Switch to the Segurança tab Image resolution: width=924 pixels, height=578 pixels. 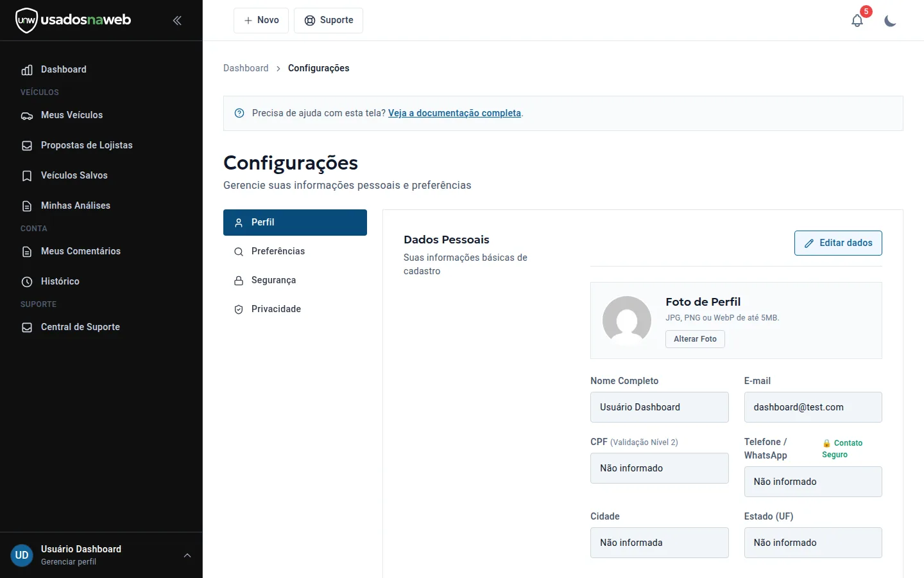click(x=295, y=280)
